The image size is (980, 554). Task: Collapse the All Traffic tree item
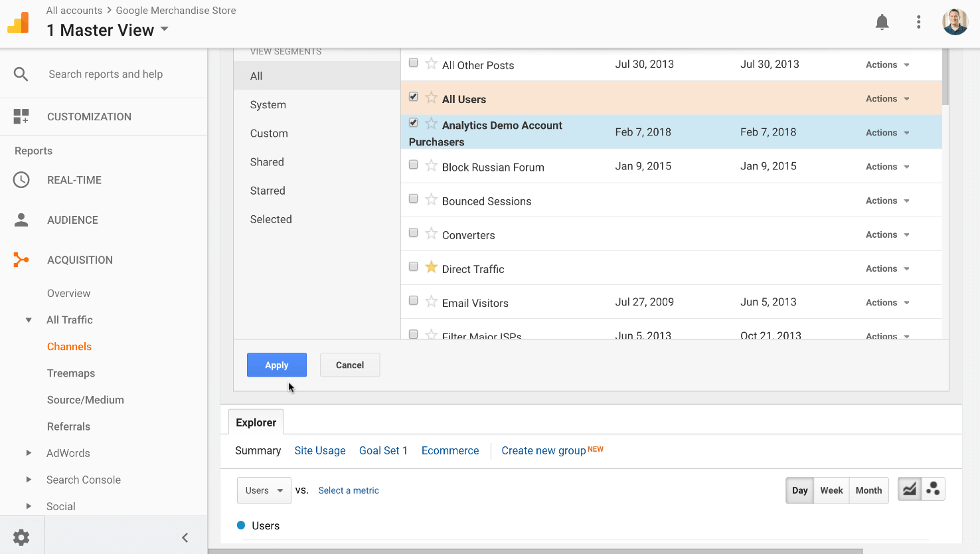point(29,320)
